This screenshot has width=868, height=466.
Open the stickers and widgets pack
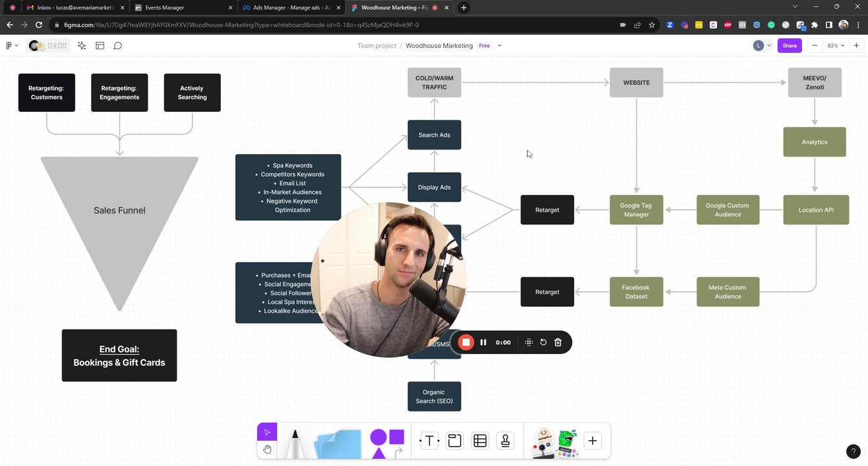554,443
